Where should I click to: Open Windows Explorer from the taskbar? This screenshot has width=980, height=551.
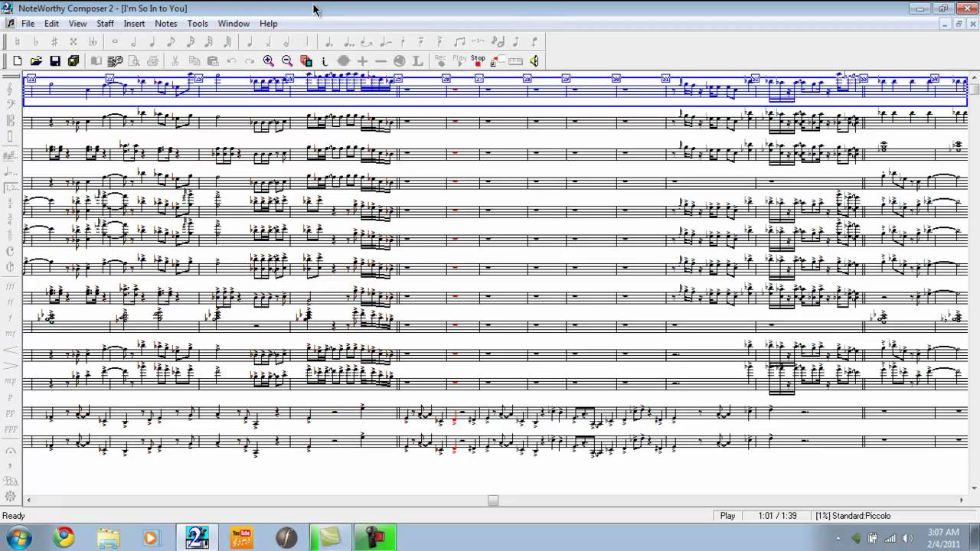pyautogui.click(x=108, y=537)
